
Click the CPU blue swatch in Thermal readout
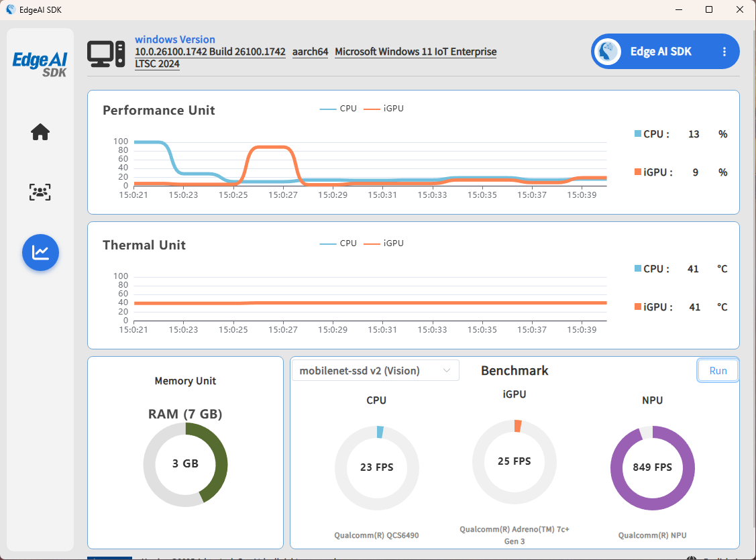[637, 268]
